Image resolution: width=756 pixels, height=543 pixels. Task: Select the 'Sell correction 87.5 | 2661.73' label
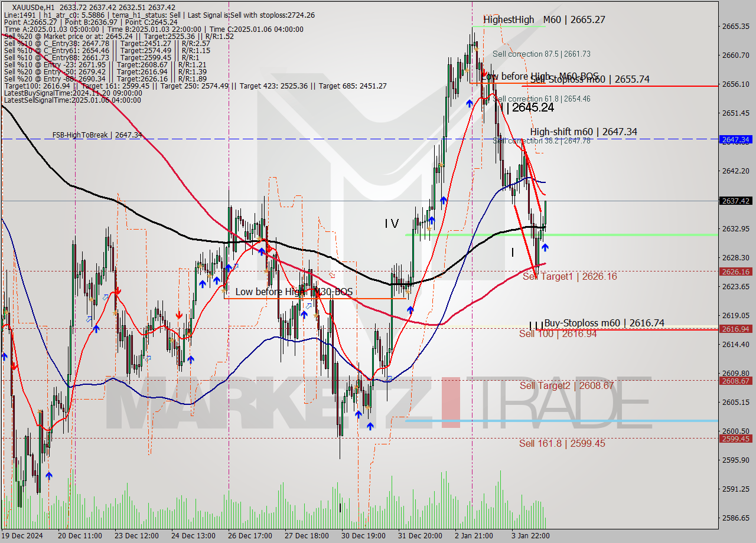tap(542, 54)
